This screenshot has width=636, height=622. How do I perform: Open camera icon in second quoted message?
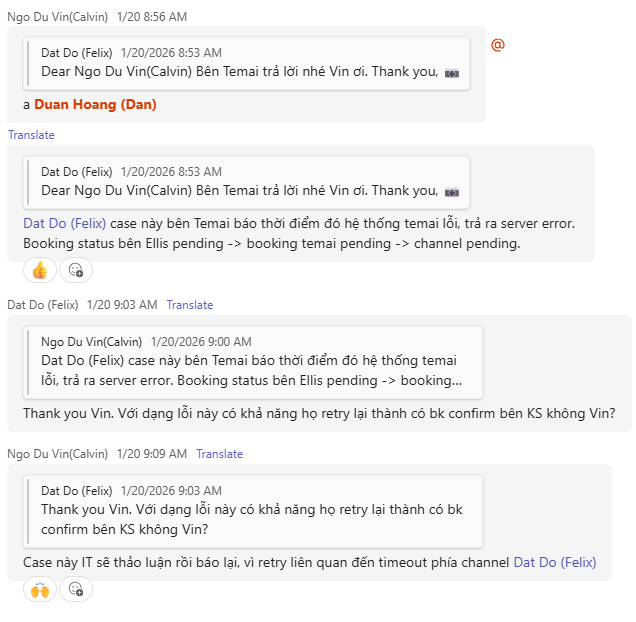pos(452,191)
